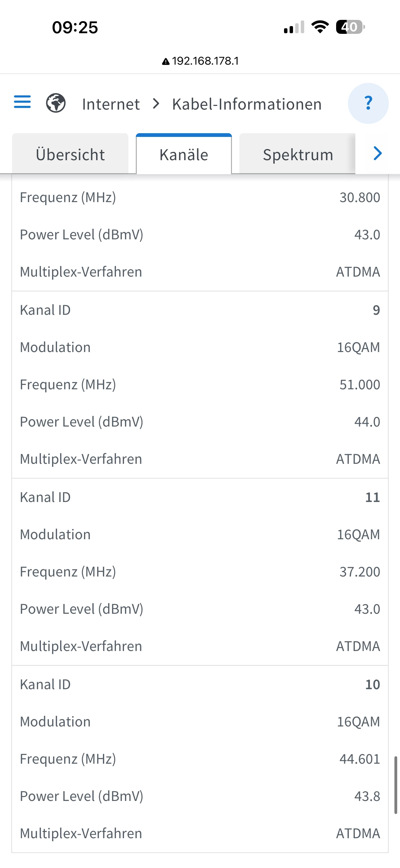
Task: Click the page scrollbar thumb
Action: [396, 785]
